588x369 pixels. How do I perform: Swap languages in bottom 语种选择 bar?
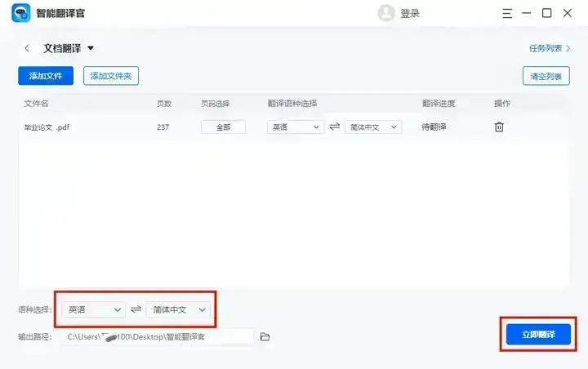point(136,310)
